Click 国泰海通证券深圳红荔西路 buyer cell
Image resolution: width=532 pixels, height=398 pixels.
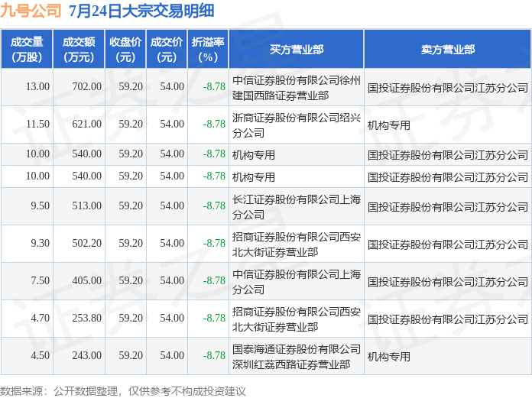297,357
